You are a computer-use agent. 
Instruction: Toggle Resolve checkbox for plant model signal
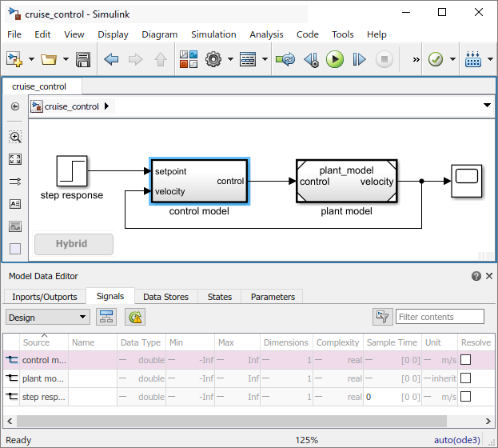pyautogui.click(x=465, y=378)
